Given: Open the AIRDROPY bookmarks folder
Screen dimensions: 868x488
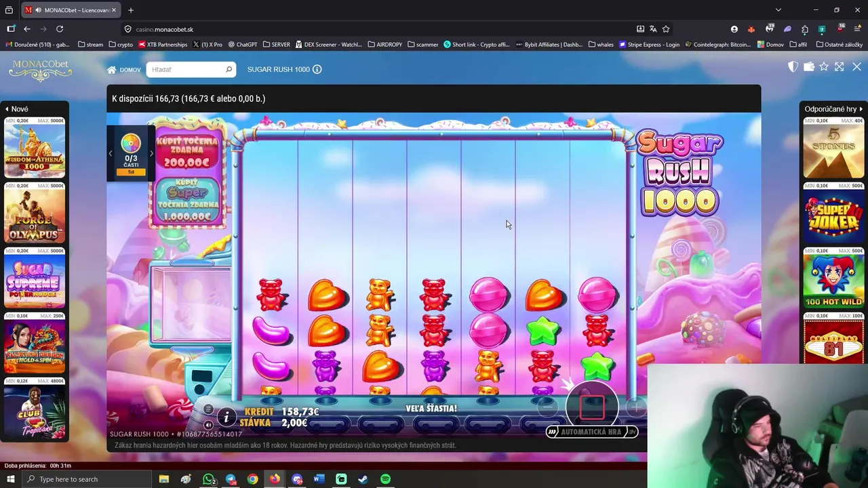Looking at the screenshot, I should tap(384, 45).
